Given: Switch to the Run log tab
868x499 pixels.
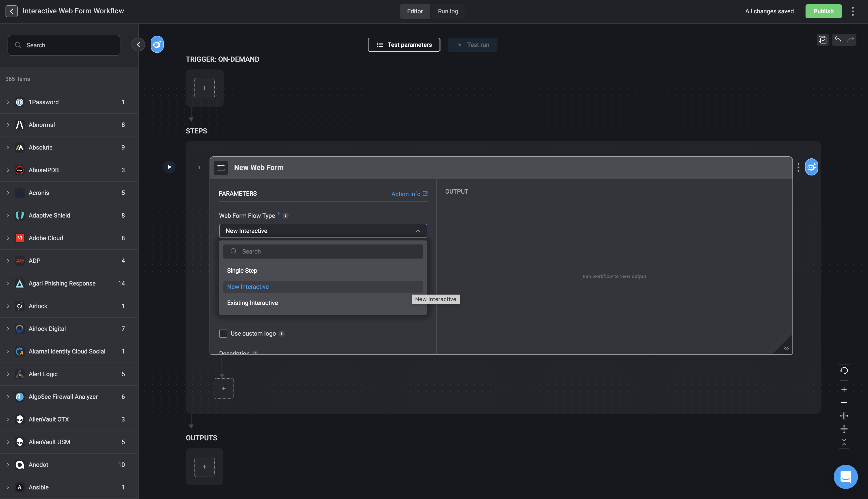Looking at the screenshot, I should (448, 11).
